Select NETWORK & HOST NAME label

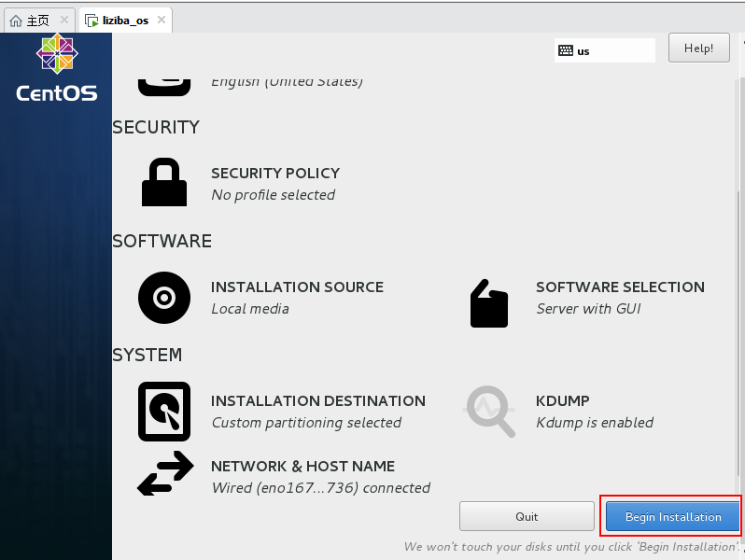(x=302, y=466)
